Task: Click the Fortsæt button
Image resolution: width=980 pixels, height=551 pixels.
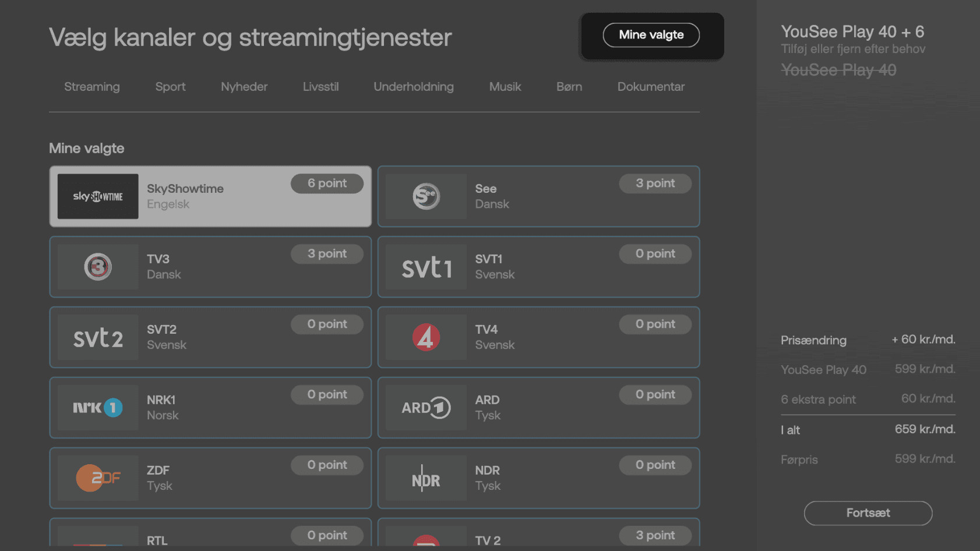Action: point(868,513)
